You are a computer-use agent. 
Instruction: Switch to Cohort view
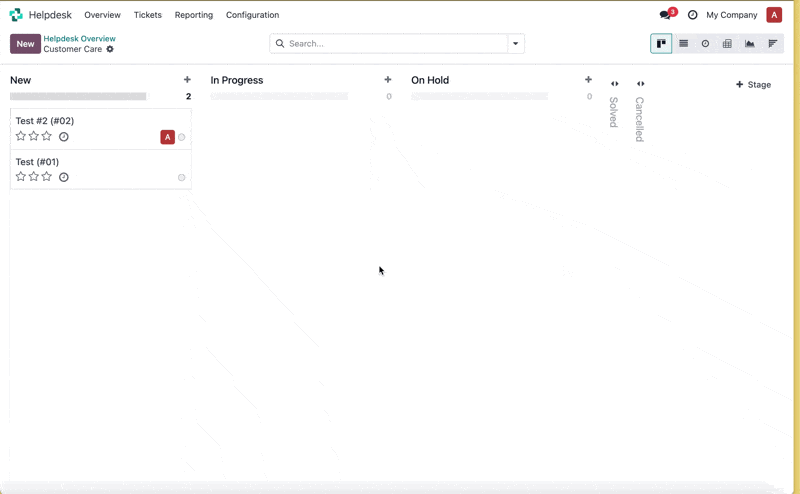click(772, 43)
